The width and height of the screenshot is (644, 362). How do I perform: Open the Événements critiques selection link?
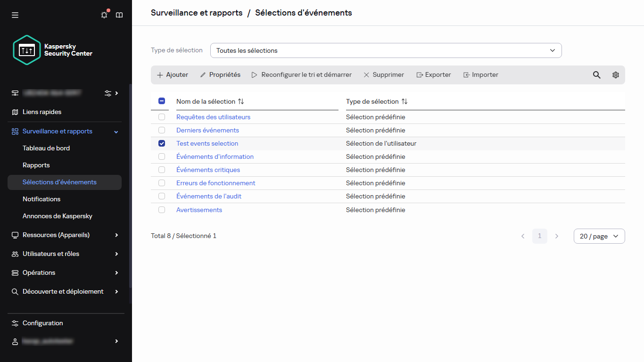(x=208, y=170)
